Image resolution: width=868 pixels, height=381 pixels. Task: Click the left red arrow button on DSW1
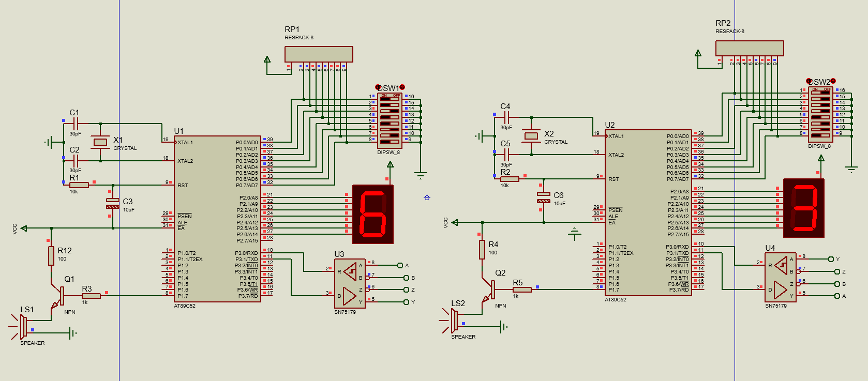click(x=378, y=87)
